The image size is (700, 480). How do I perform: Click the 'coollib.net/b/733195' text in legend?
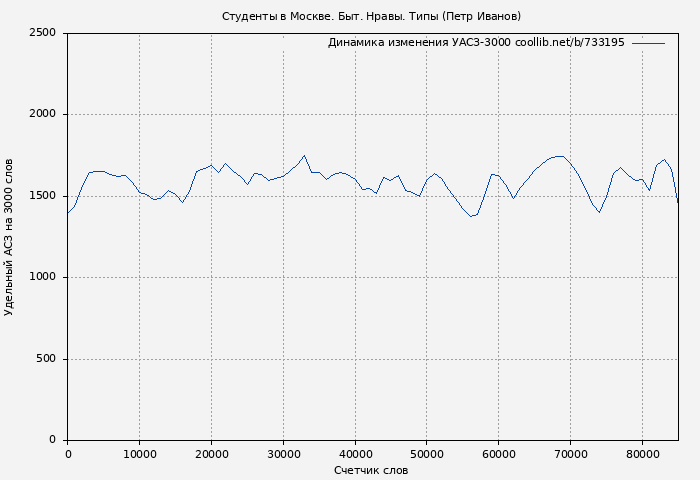pos(569,43)
